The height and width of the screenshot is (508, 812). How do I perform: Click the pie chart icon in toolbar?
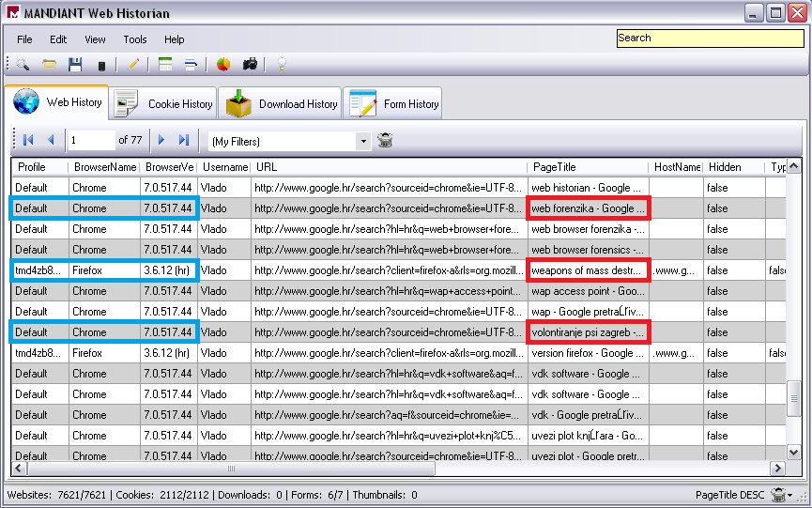click(x=223, y=65)
